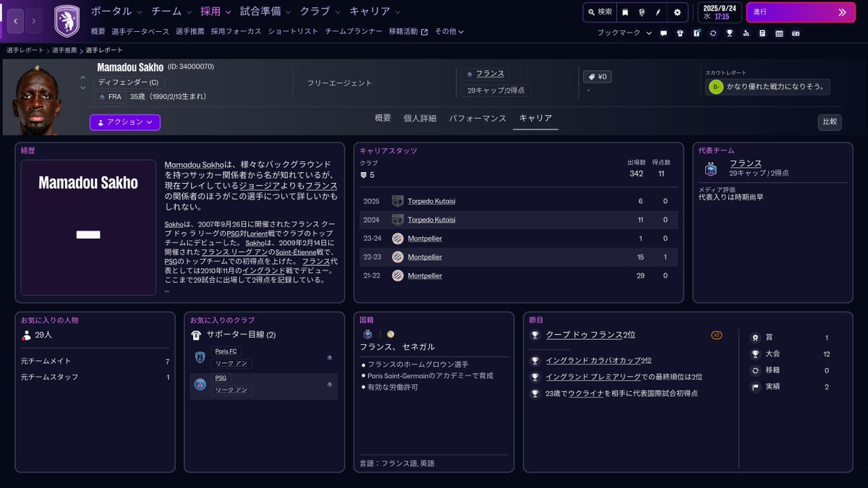Switch to the パフォーマンス tab

coord(477,119)
